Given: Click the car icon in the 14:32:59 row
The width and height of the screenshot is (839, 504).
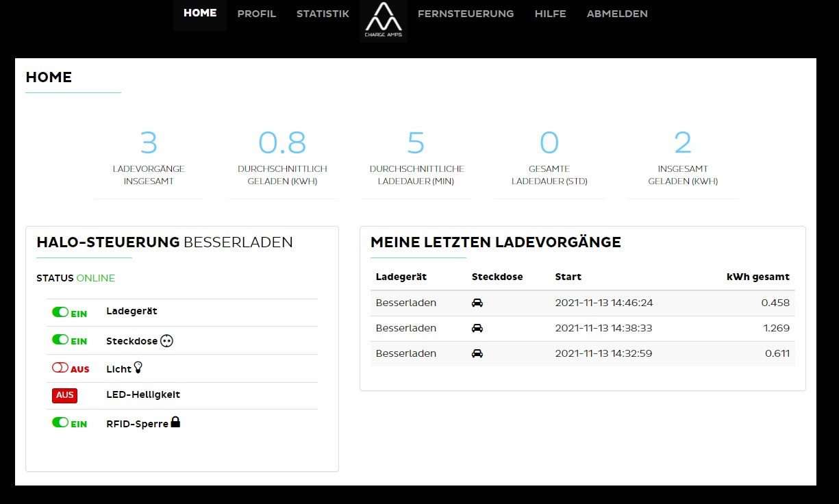Looking at the screenshot, I should pyautogui.click(x=477, y=353).
